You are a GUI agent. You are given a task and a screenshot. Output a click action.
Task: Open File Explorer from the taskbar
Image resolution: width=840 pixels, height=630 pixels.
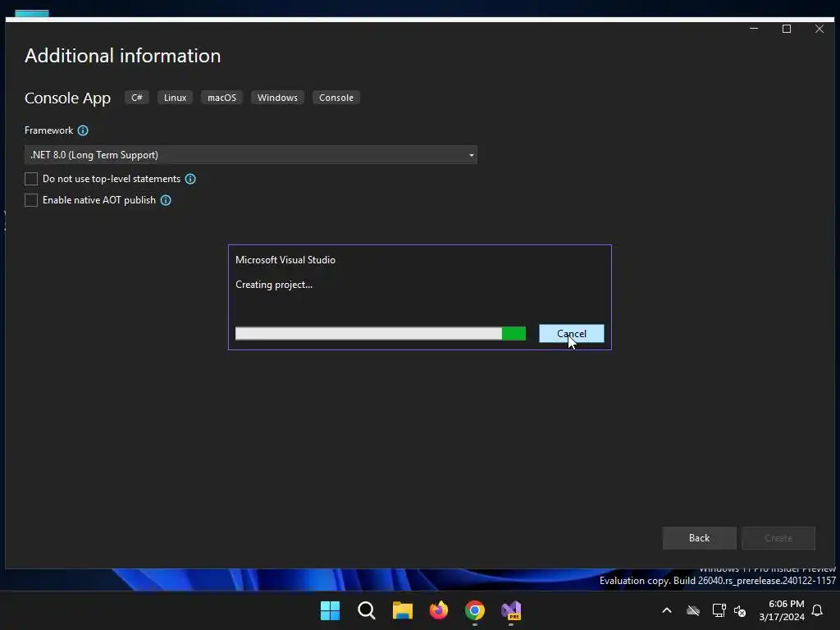[402, 610]
